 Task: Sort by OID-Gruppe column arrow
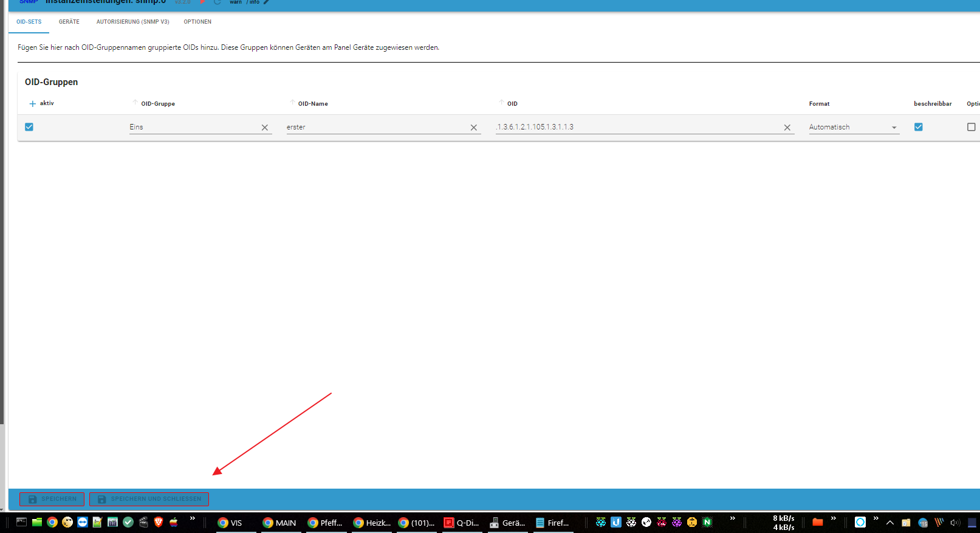pos(135,102)
